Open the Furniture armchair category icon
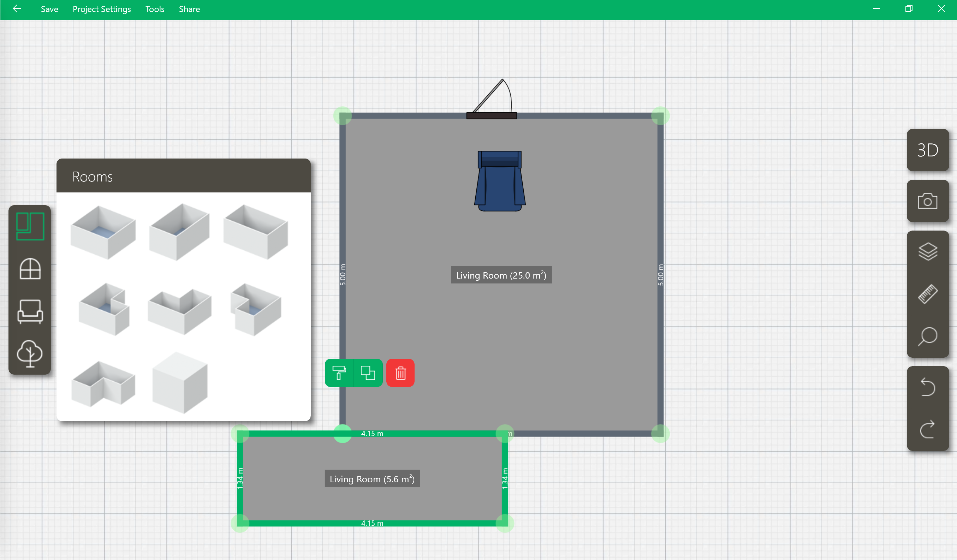The height and width of the screenshot is (560, 957). point(30,311)
